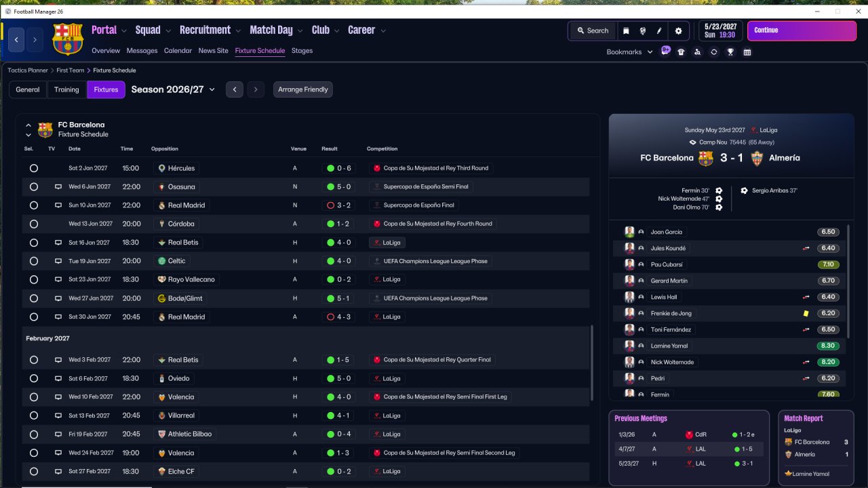Open the settings gear icon

[678, 30]
